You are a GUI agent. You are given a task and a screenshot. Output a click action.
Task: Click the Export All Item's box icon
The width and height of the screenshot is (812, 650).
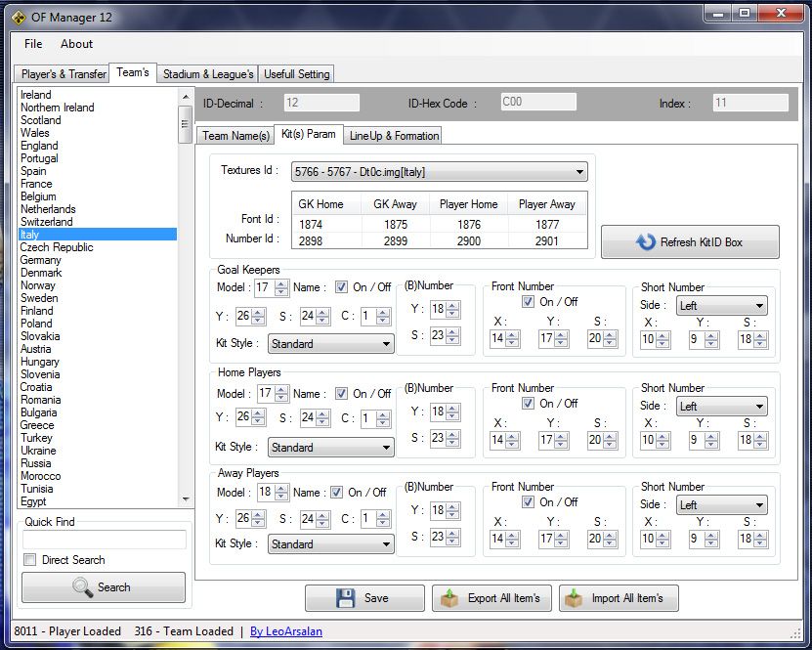(x=449, y=598)
